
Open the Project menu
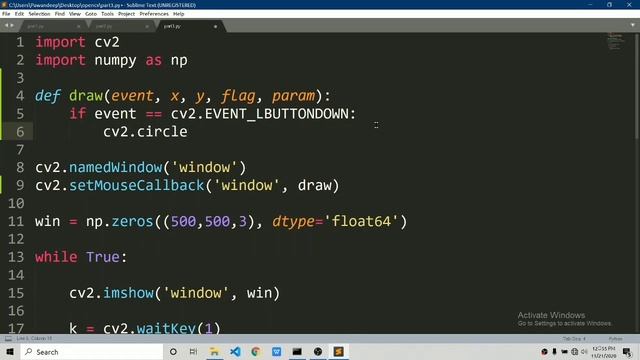127,14
